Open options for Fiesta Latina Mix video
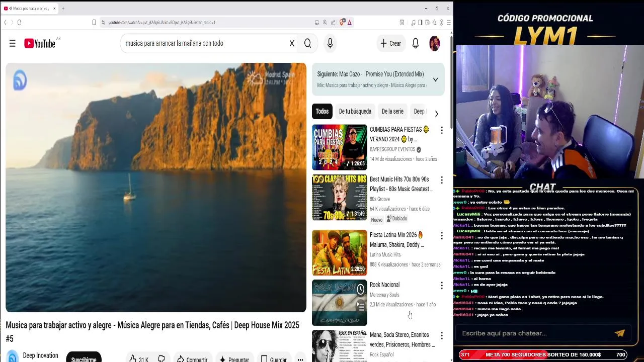Viewport: 644px width, 362px height. [442, 236]
